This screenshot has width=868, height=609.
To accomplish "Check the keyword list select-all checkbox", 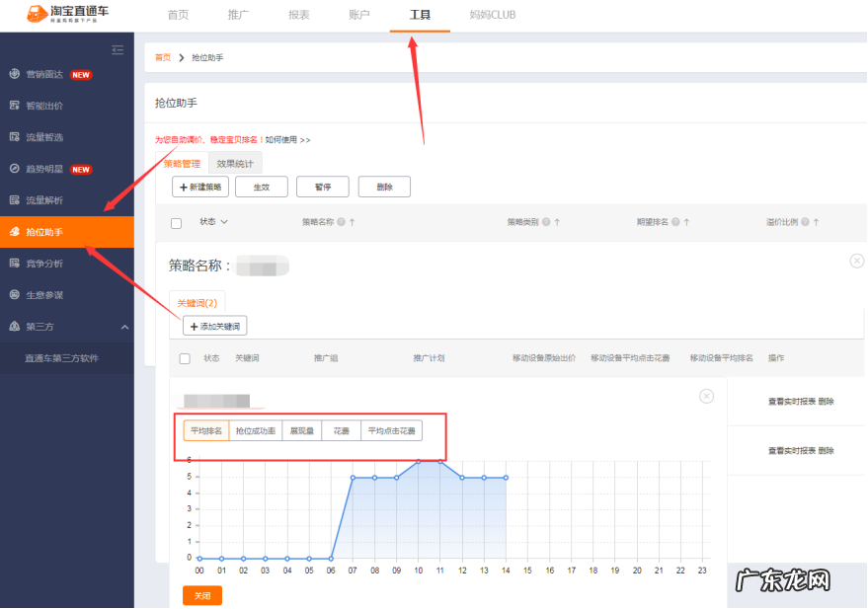I will tap(184, 358).
